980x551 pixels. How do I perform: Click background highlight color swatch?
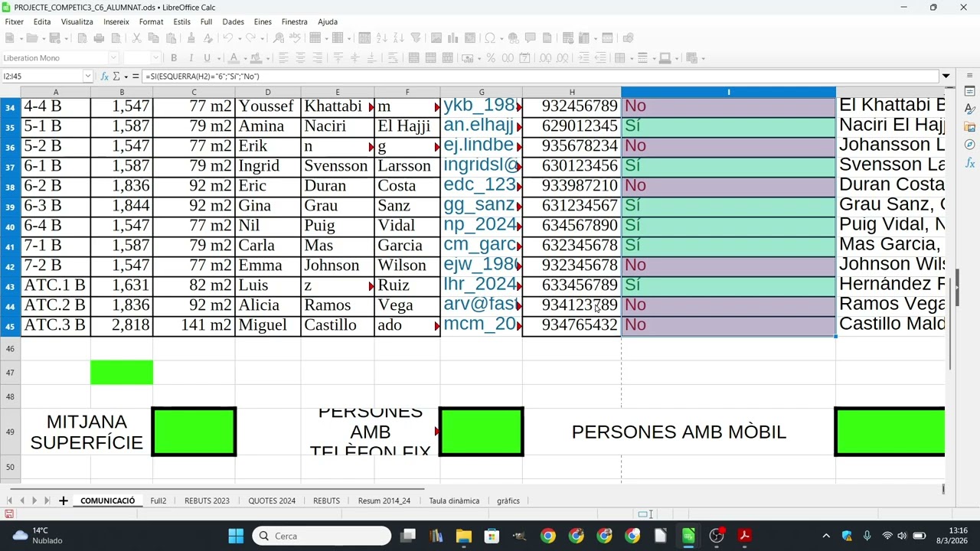(x=256, y=57)
